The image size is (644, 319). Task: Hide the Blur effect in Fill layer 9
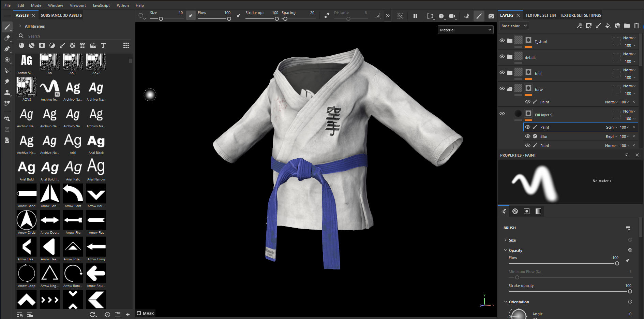coord(528,136)
